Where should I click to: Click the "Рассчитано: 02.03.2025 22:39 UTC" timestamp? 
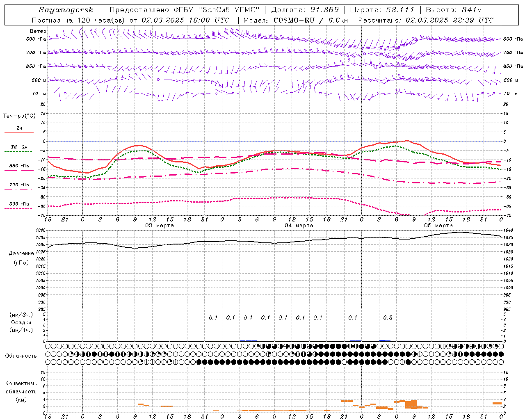tap(426, 20)
